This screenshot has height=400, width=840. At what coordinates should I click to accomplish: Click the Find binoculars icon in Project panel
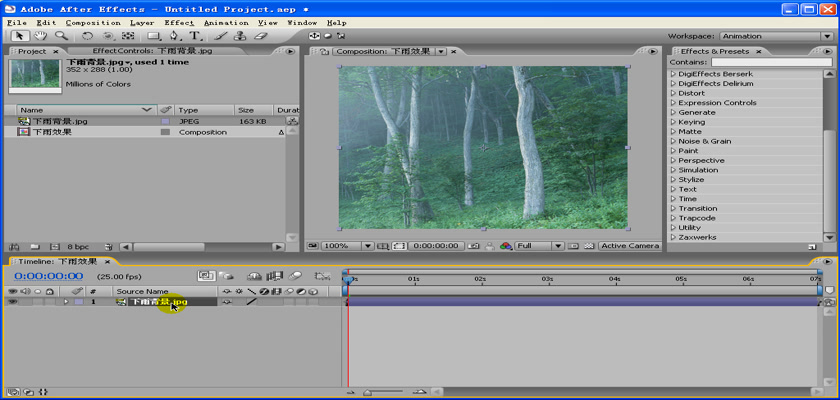[15, 247]
